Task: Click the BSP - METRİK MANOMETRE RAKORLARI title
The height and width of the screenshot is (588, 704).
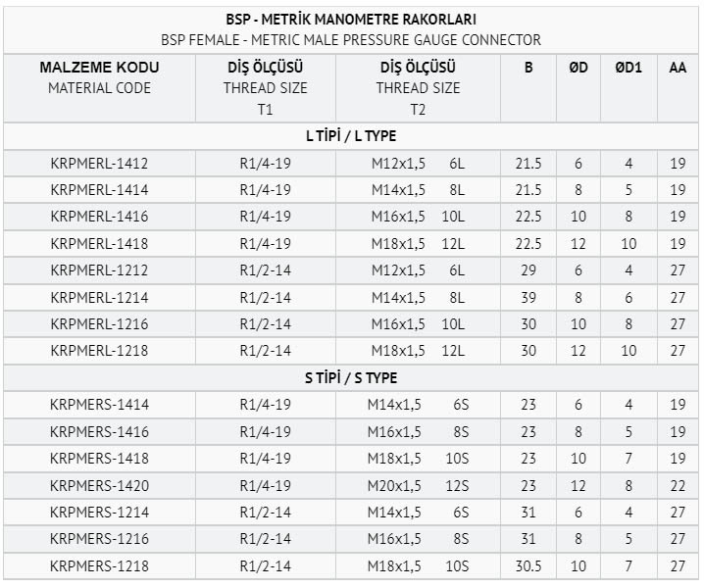Action: (x=351, y=20)
